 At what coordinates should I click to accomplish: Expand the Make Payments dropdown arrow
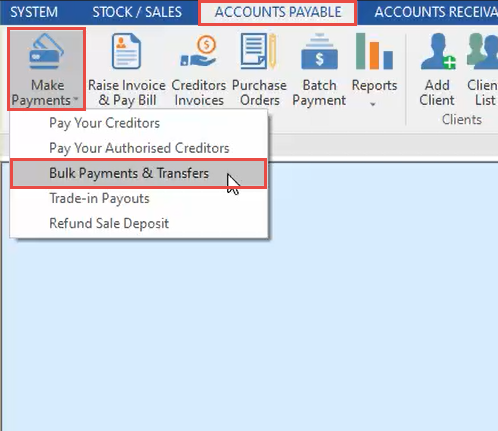coord(76,99)
